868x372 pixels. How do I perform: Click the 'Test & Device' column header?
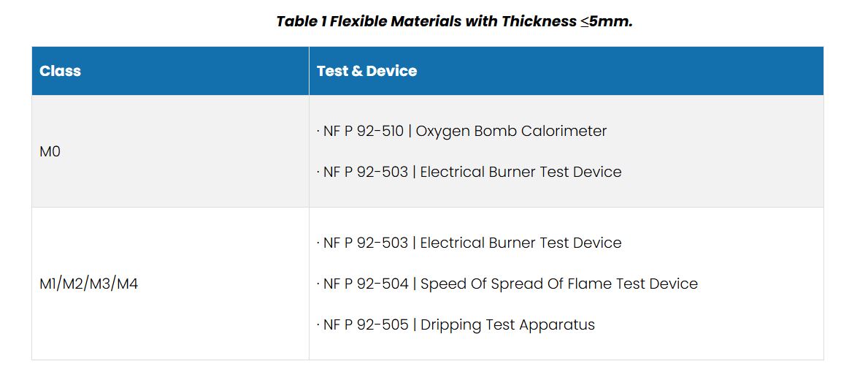point(366,71)
